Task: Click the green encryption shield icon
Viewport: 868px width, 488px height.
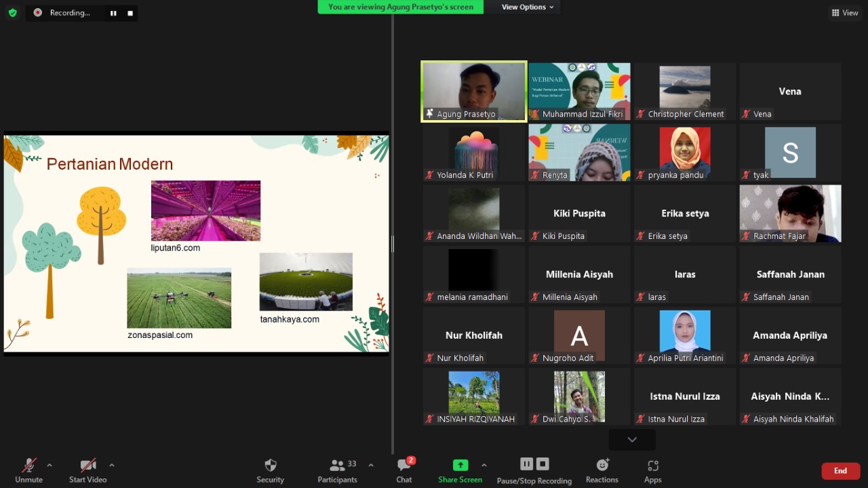Action: [x=12, y=12]
